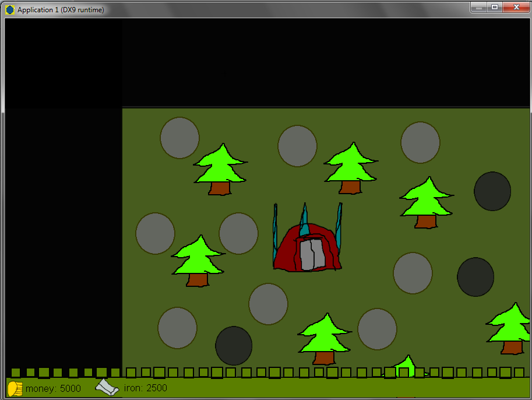Click the 'money: 5000' counter text

click(x=53, y=388)
